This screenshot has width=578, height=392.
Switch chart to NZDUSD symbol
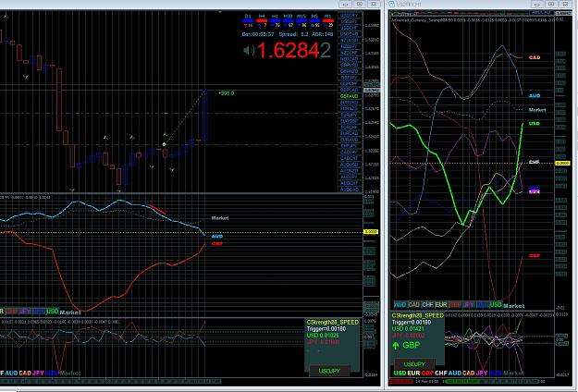tap(349, 40)
